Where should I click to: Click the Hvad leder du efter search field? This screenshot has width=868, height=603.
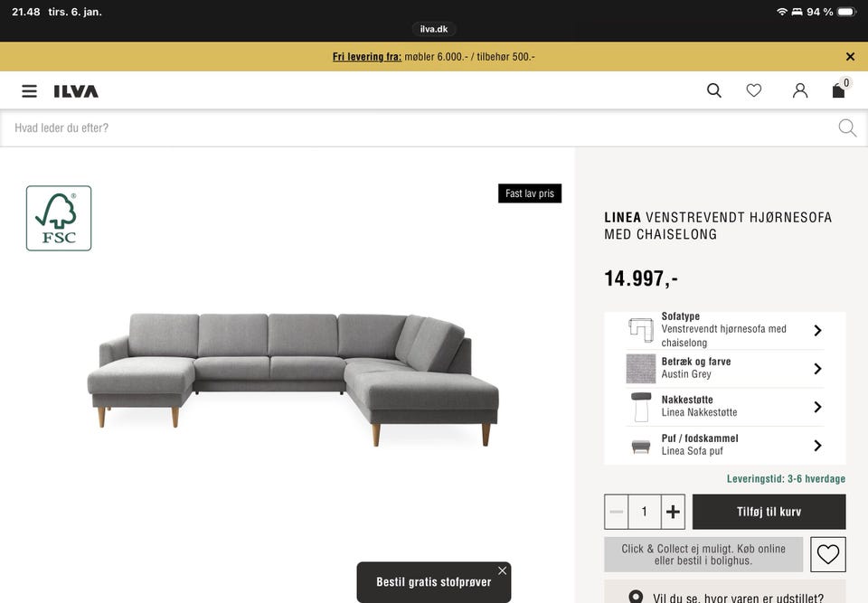pyautogui.click(x=420, y=127)
